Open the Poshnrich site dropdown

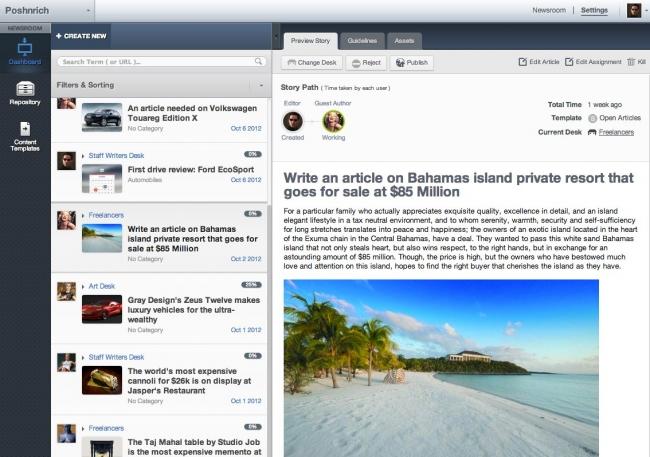[88, 11]
